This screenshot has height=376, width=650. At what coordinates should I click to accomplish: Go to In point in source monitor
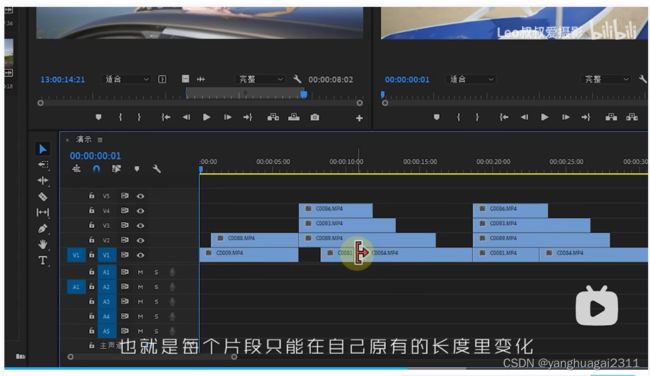coord(166,117)
